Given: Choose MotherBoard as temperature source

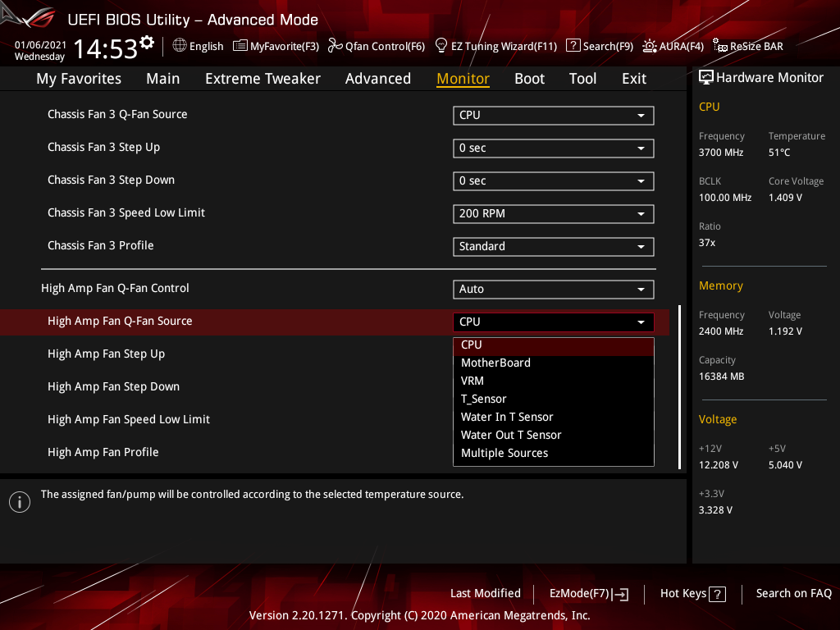Looking at the screenshot, I should [x=554, y=363].
